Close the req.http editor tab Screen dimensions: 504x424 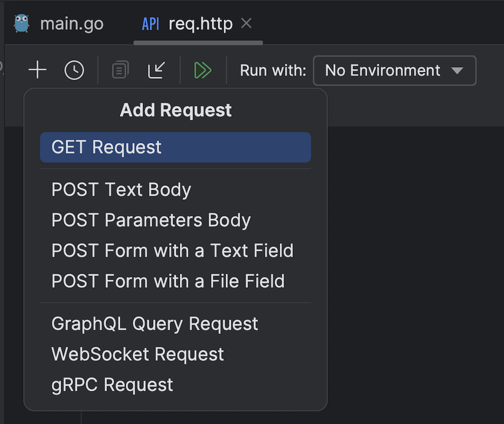(x=246, y=23)
